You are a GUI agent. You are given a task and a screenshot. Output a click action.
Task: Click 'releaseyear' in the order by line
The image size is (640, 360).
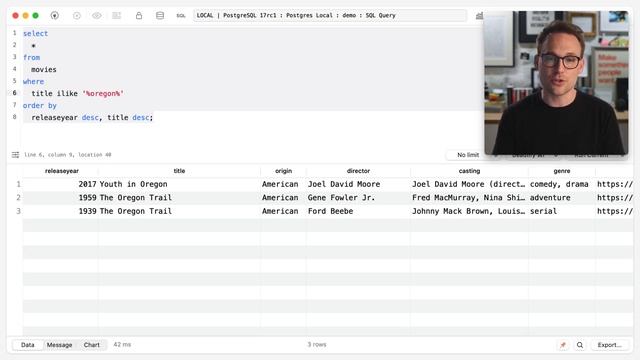(x=54, y=118)
